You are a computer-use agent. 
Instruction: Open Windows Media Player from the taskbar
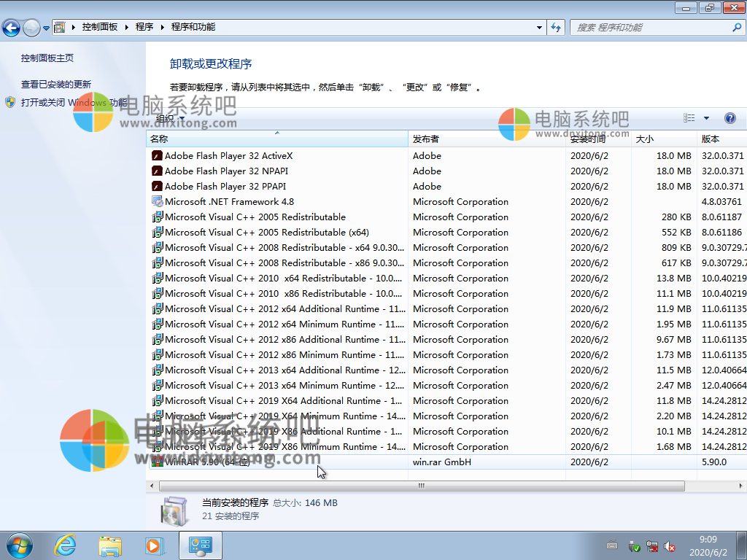[155, 545]
